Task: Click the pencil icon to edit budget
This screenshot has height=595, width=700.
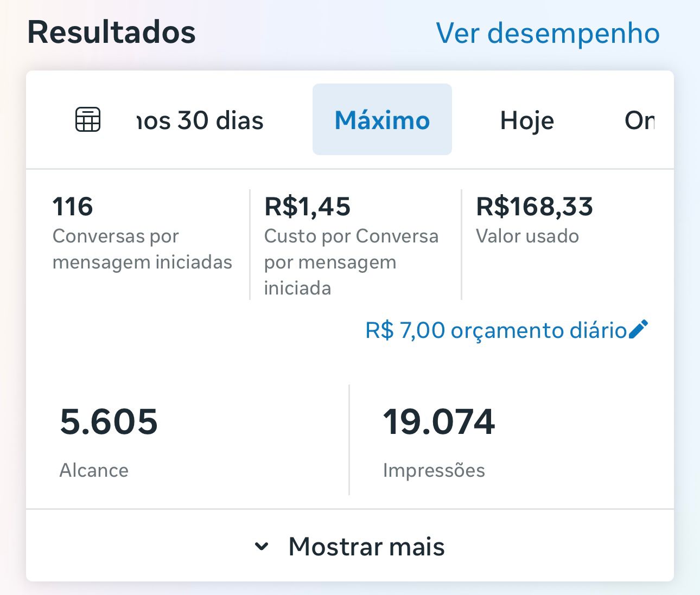Action: pos(638,329)
